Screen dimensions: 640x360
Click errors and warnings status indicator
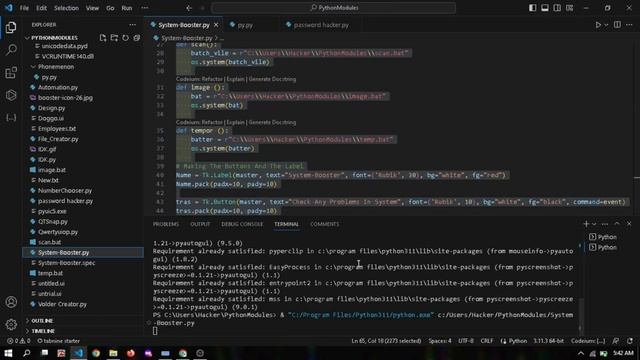pyautogui.click(x=18, y=341)
